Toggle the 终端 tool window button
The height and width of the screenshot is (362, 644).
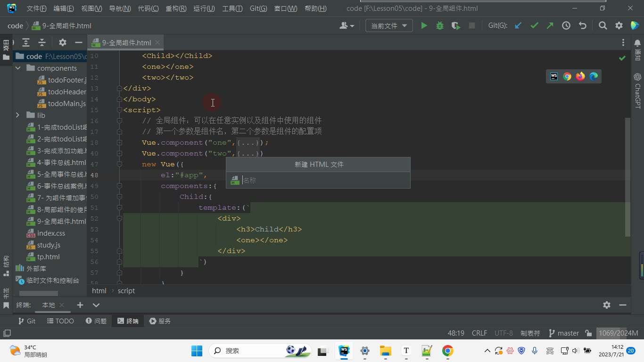click(128, 321)
